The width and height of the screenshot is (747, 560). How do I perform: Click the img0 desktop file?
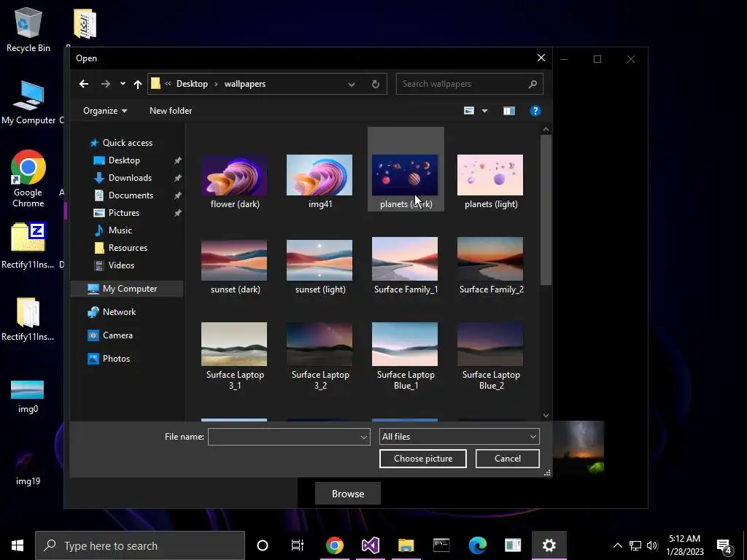tap(28, 397)
